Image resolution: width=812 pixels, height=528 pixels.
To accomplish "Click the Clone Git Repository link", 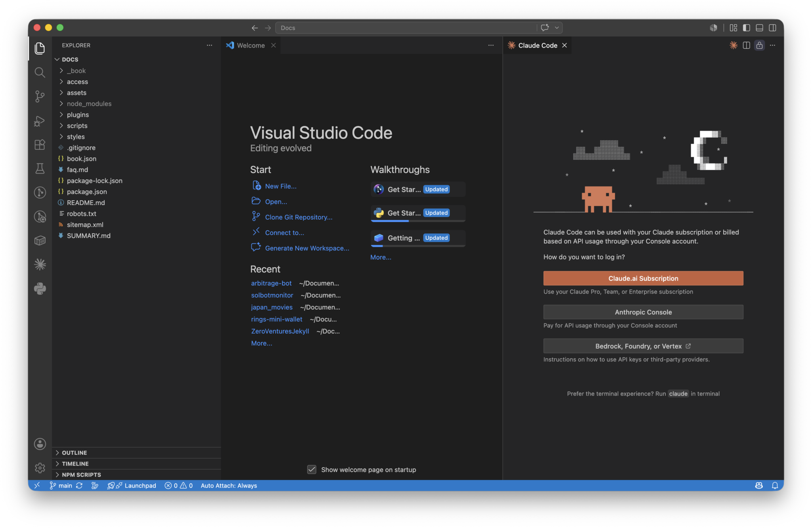I will tap(299, 217).
